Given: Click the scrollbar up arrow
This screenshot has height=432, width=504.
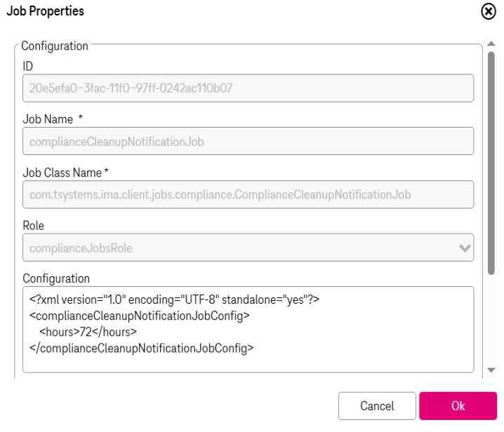Looking at the screenshot, I should (x=491, y=43).
